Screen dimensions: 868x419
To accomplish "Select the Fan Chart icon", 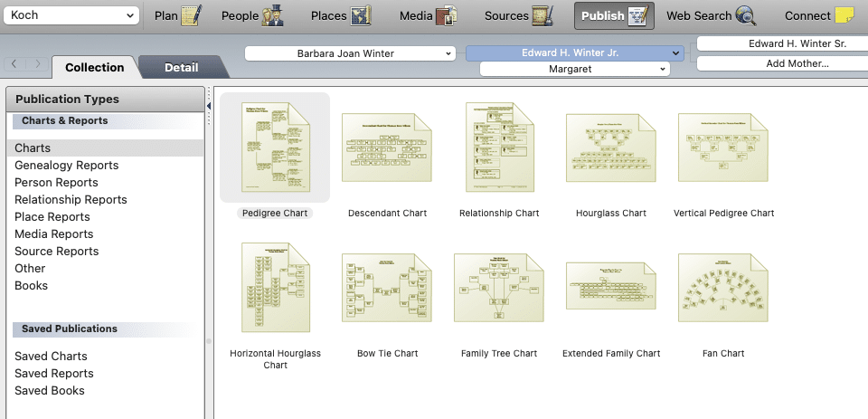I will pyautogui.click(x=722, y=288).
